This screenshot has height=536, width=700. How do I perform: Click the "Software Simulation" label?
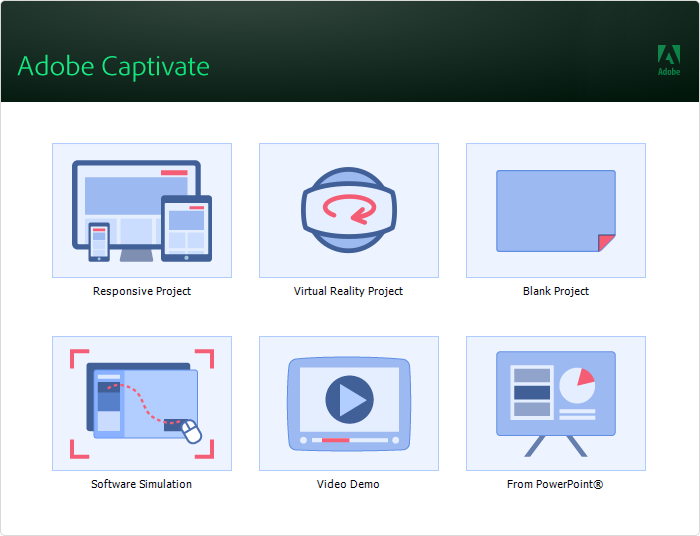(x=142, y=484)
